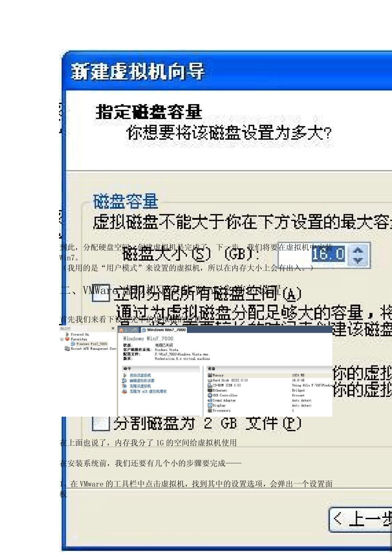Viewport: 392px width, 555px height.
Task: Click Auto detect in the Sound Adapter row
Action: [x=302, y=400]
